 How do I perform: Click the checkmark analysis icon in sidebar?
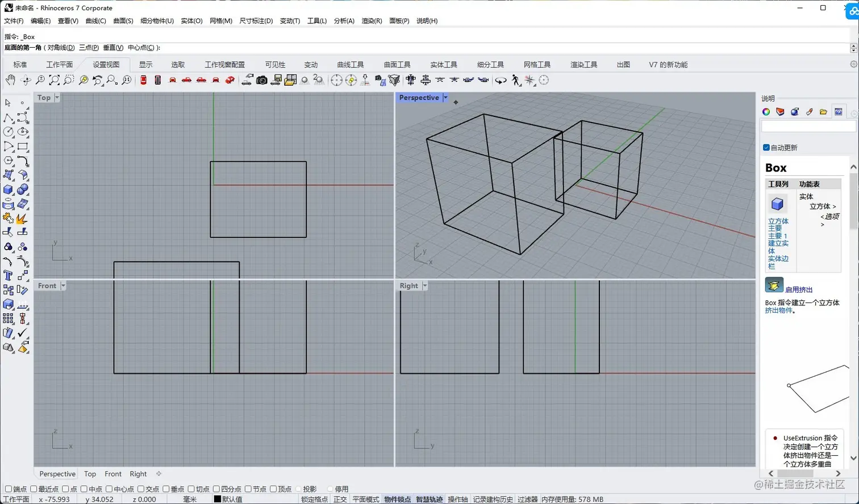click(23, 333)
